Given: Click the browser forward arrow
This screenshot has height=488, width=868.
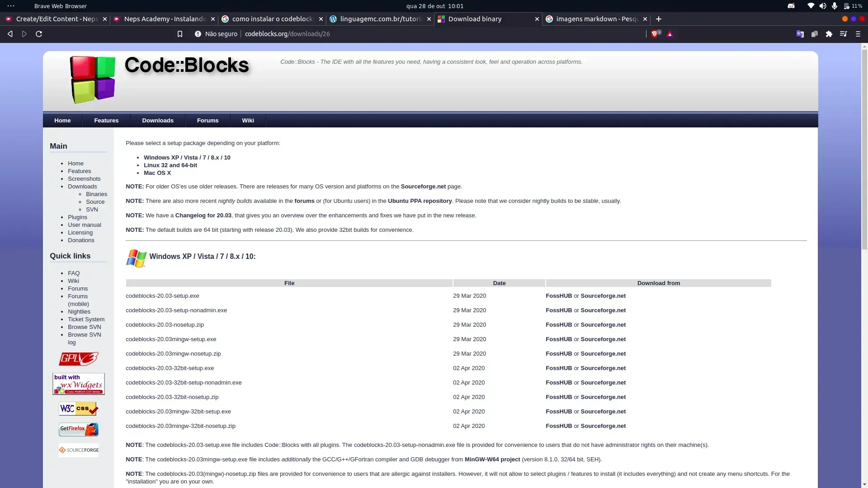Looking at the screenshot, I should click(x=24, y=34).
